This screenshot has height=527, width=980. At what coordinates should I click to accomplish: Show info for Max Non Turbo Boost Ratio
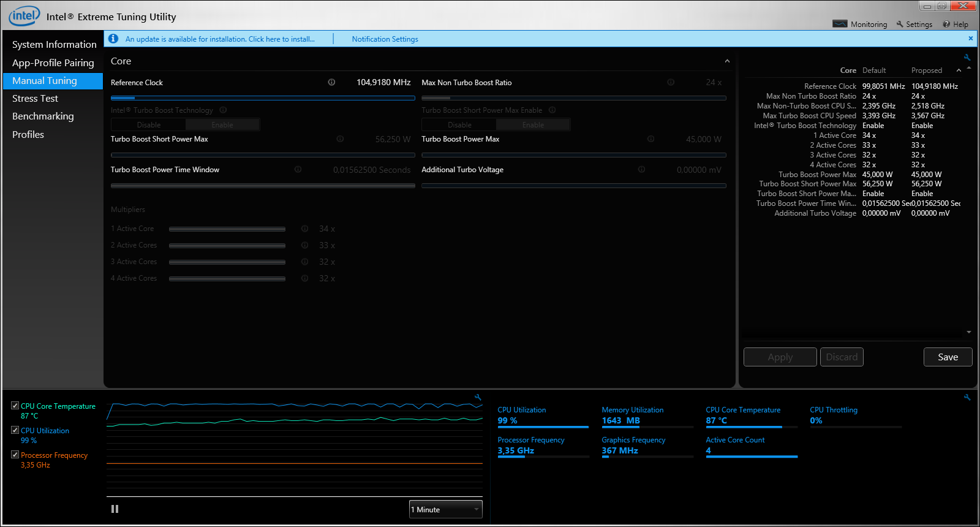(x=671, y=82)
